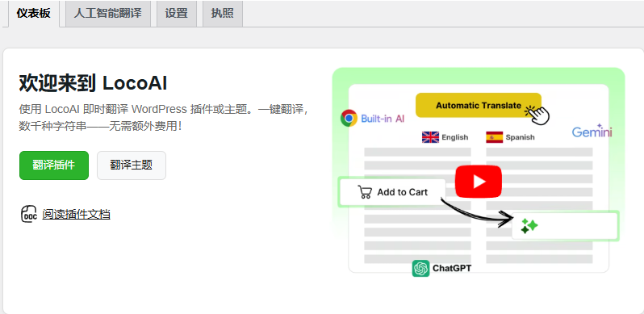Click the Gemini logo
Viewport: 644px width, 314px height.
pyautogui.click(x=592, y=131)
